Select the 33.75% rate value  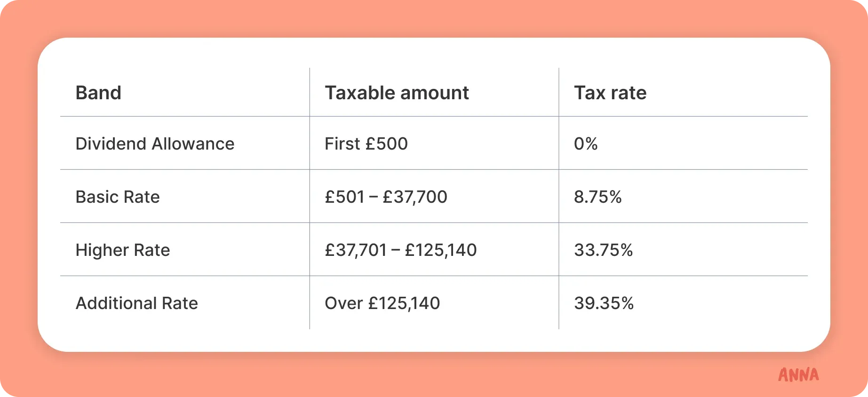click(603, 250)
